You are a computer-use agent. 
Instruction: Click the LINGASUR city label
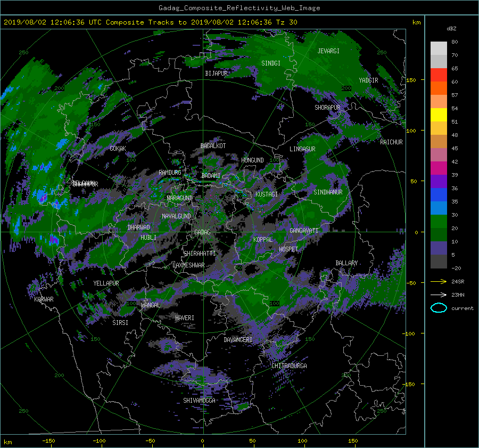pos(302,149)
